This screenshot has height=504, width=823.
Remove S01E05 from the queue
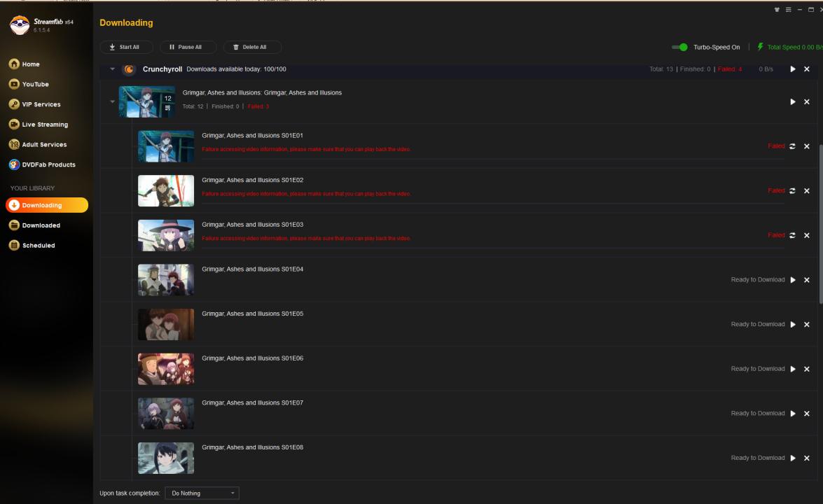click(x=807, y=325)
